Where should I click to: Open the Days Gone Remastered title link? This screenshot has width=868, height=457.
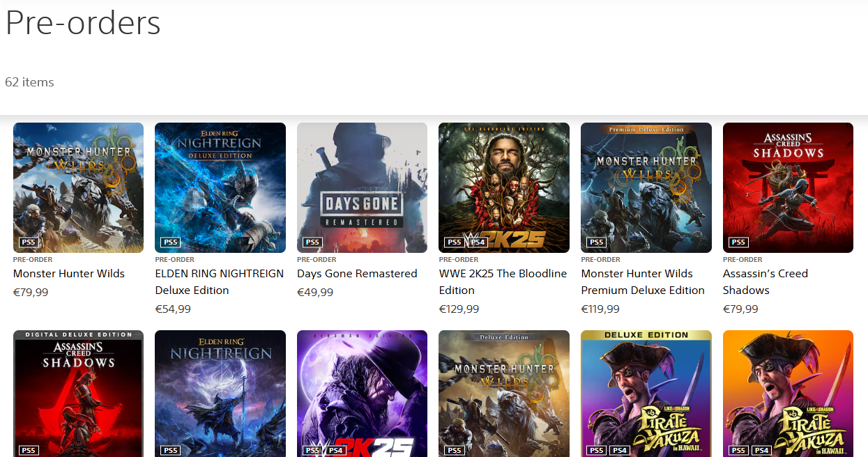357,274
